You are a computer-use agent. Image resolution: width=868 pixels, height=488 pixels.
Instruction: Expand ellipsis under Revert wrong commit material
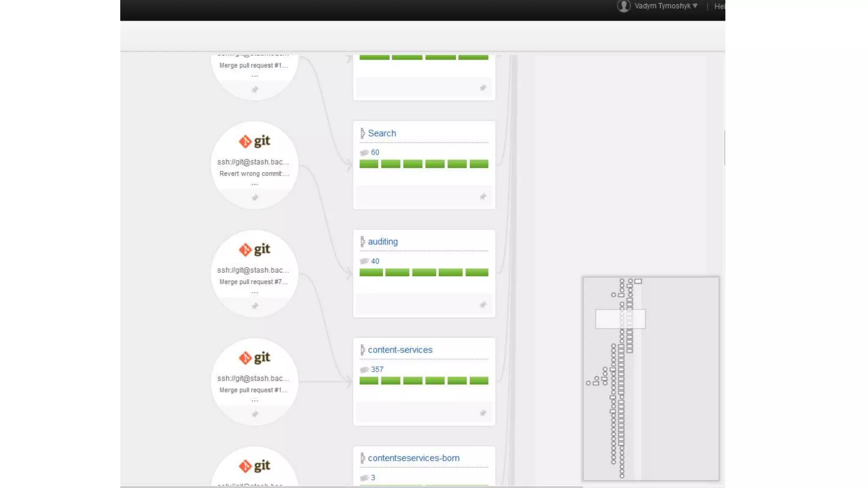coord(255,184)
